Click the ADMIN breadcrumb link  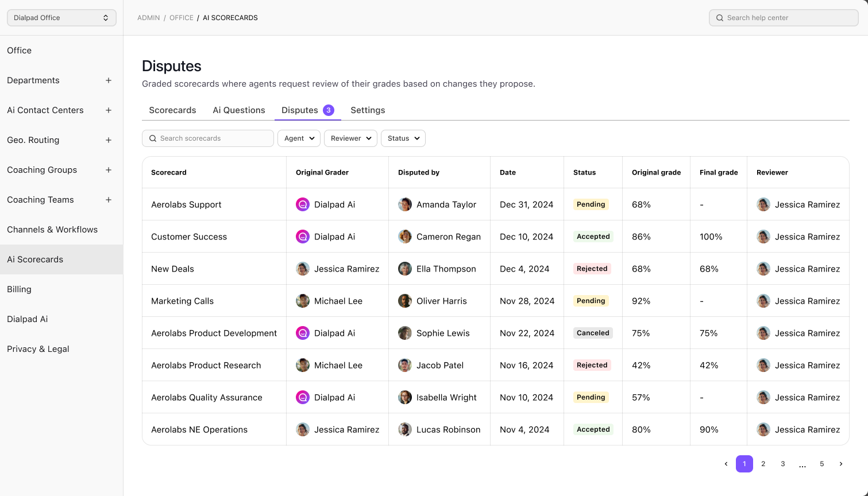click(149, 18)
